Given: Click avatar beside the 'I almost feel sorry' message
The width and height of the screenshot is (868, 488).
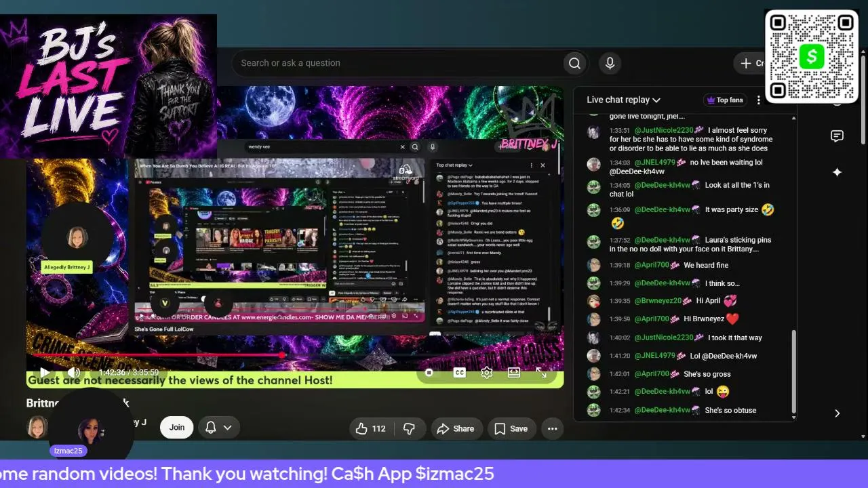Looking at the screenshot, I should tap(593, 131).
